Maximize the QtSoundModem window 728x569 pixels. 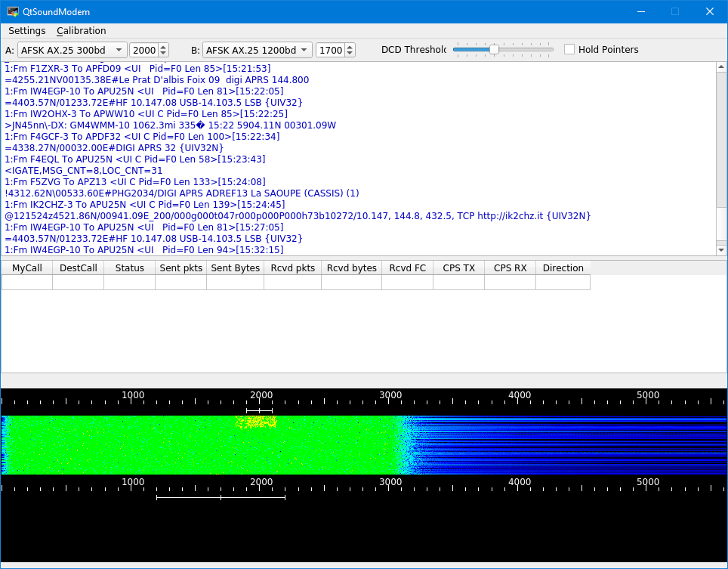point(675,11)
